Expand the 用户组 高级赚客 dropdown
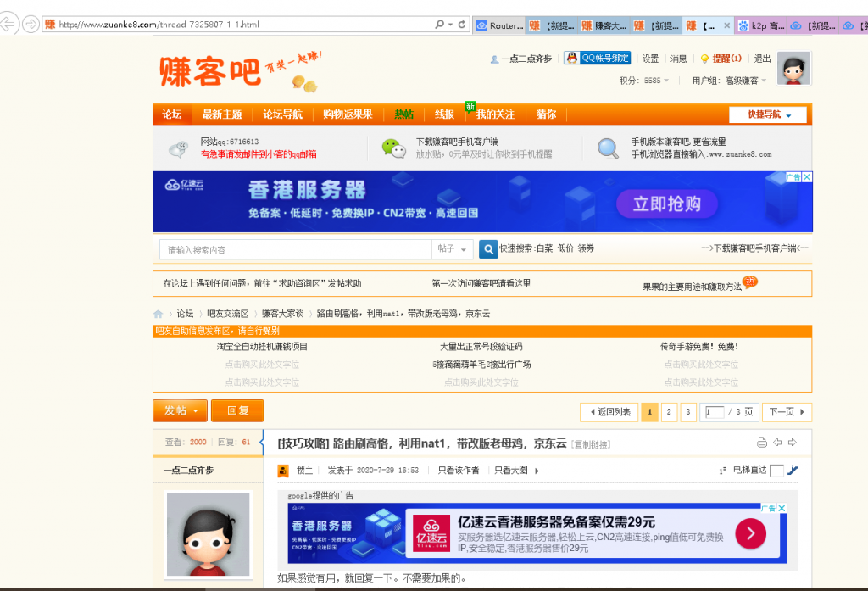868x591 pixels. pos(729,81)
